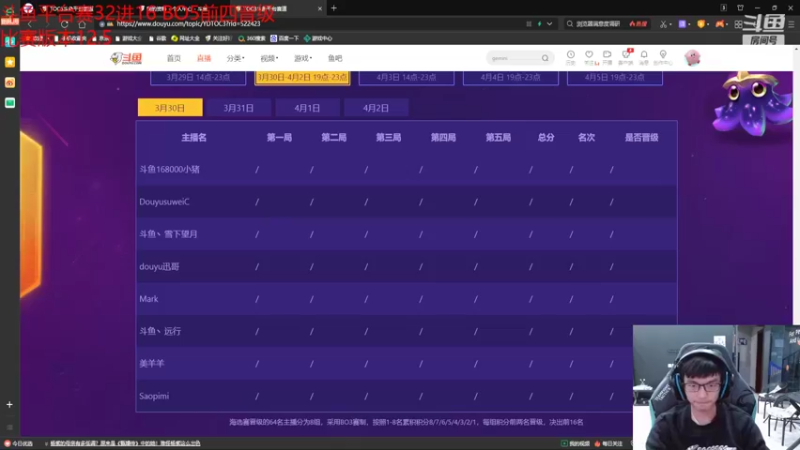Open 鱼吧 in the site navigation
Viewport: 800px width, 450px height.
point(335,58)
